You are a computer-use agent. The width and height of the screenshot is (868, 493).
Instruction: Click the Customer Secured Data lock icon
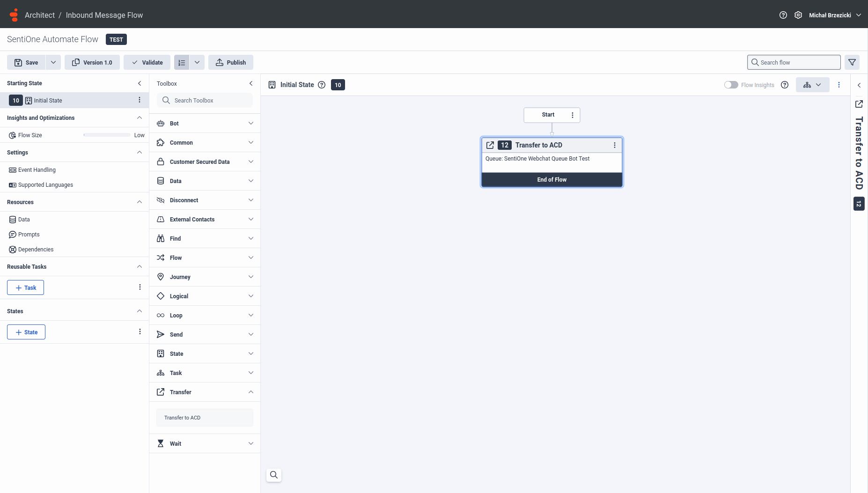coord(161,162)
